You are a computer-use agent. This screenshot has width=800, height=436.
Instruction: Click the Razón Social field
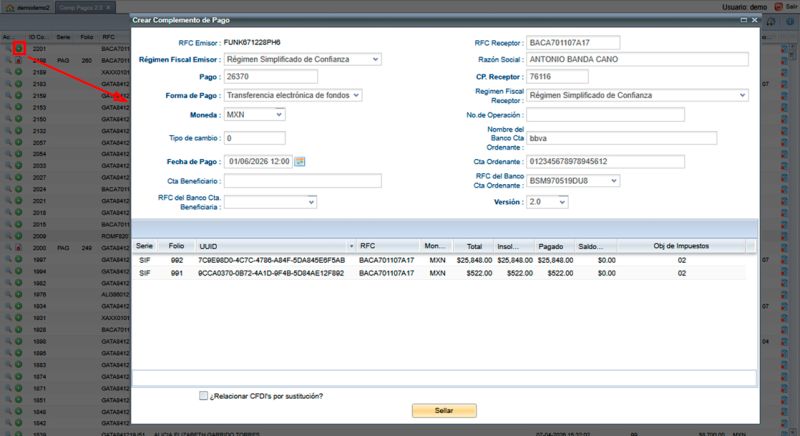(x=637, y=59)
